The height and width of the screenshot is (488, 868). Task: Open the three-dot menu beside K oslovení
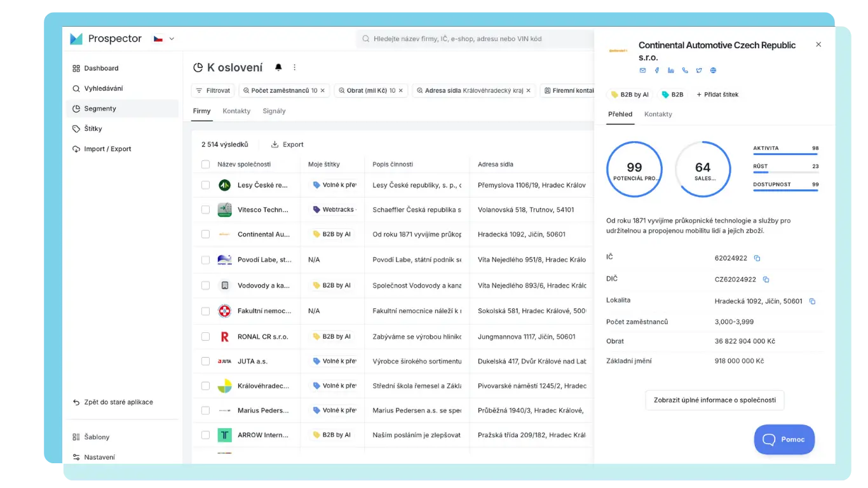294,67
